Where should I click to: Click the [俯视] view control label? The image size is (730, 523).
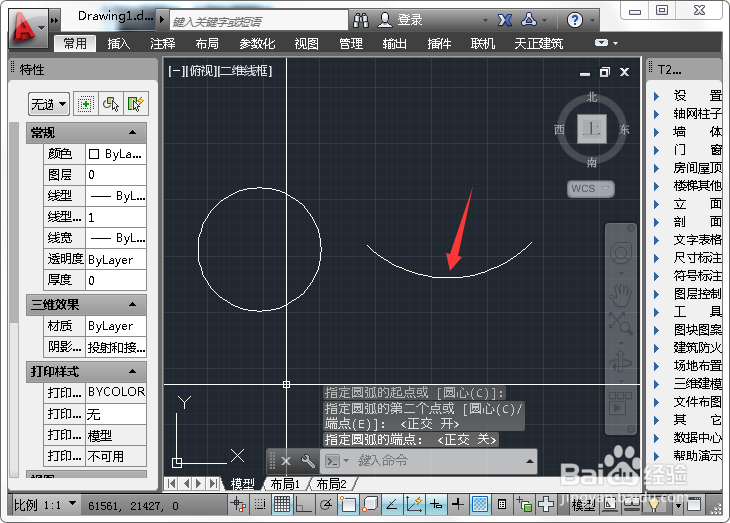coord(200,71)
